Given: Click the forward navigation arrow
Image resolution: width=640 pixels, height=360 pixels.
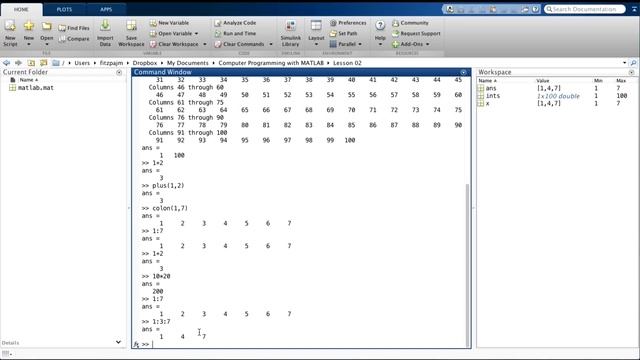Looking at the screenshot, I should coord(18,63).
